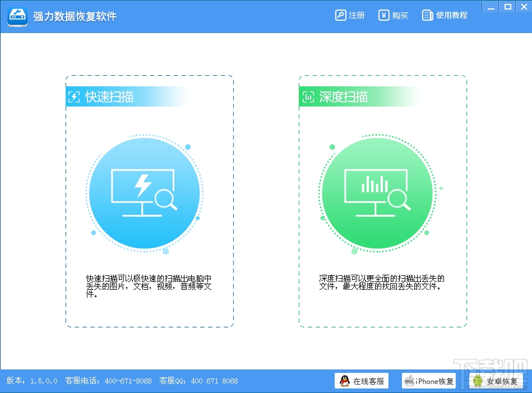Click the Apple logo icon
Viewport: 532px width, 393px height.
click(410, 381)
